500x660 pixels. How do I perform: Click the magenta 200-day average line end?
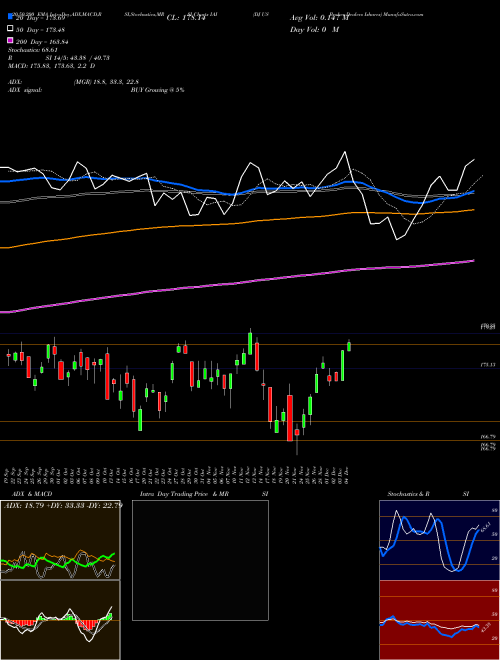[473, 261]
